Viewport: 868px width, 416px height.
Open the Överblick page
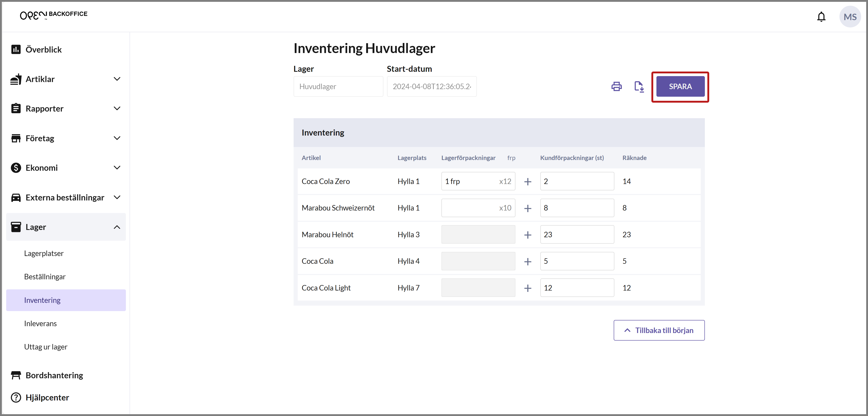(43, 50)
